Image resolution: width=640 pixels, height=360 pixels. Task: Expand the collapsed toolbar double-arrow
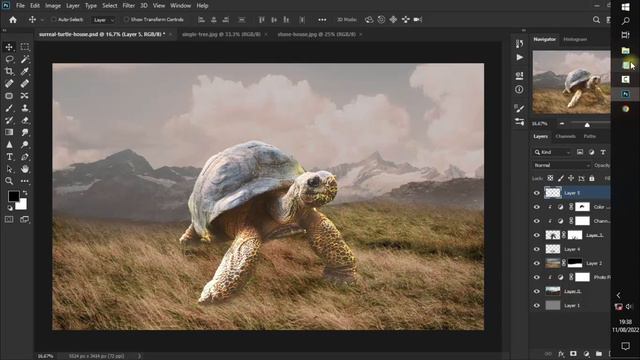point(4,30)
